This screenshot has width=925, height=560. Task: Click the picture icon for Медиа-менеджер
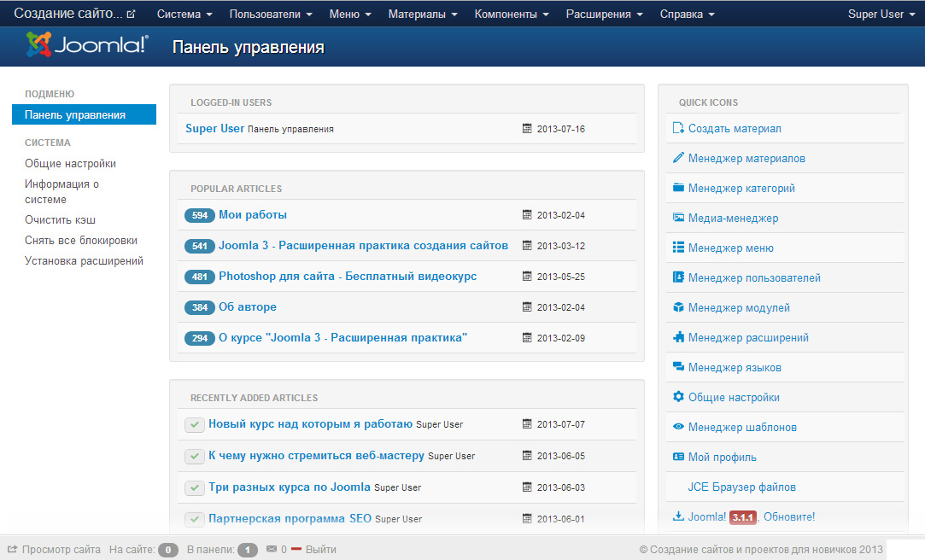click(678, 219)
